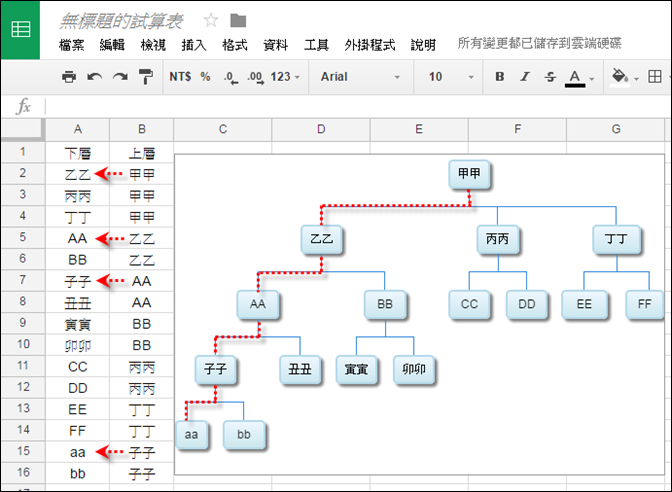Select cell A11 containing CC
Viewport: 672px width, 492px height.
coord(78,366)
